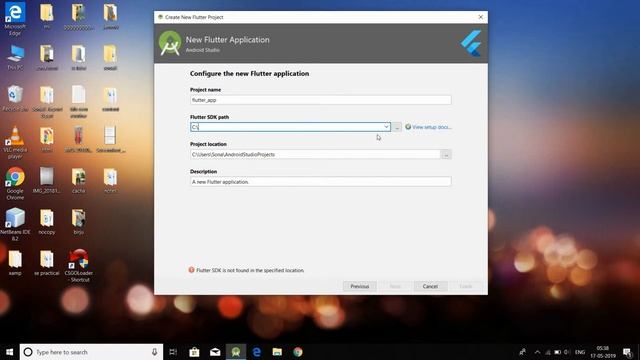Click Type here to search box

(91, 352)
